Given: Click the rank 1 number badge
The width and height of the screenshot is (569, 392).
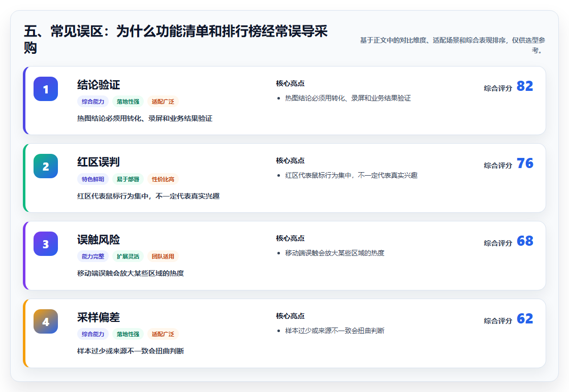Looking at the screenshot, I should [x=46, y=89].
